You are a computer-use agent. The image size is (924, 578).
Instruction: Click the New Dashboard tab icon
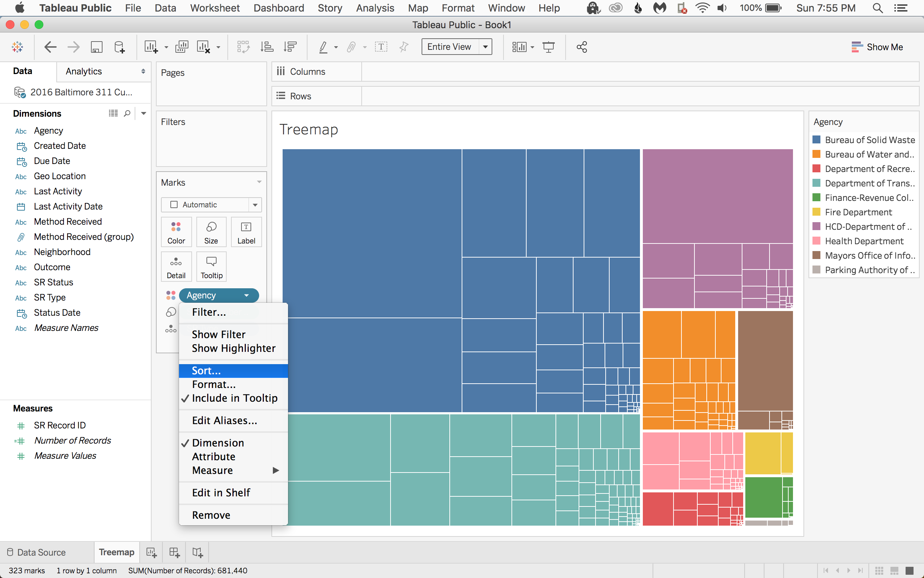(174, 552)
